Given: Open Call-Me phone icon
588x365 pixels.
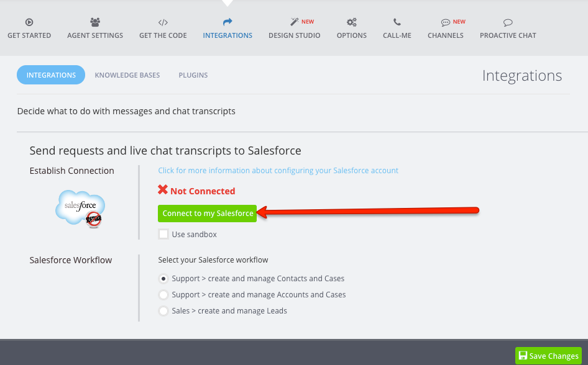Looking at the screenshot, I should point(397,22).
